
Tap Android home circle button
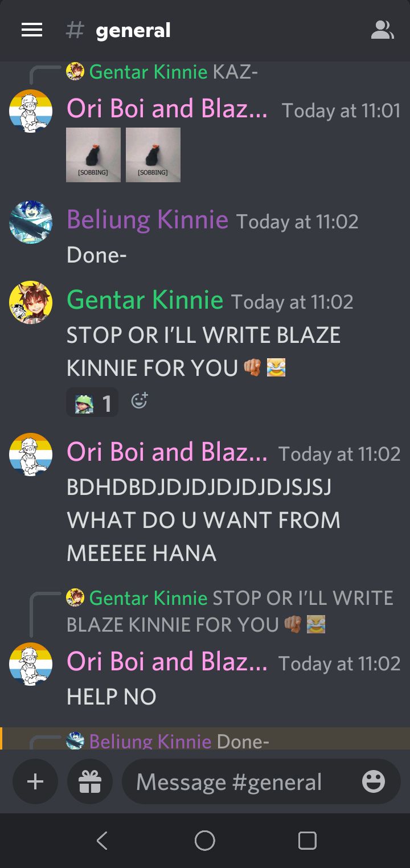tap(205, 840)
